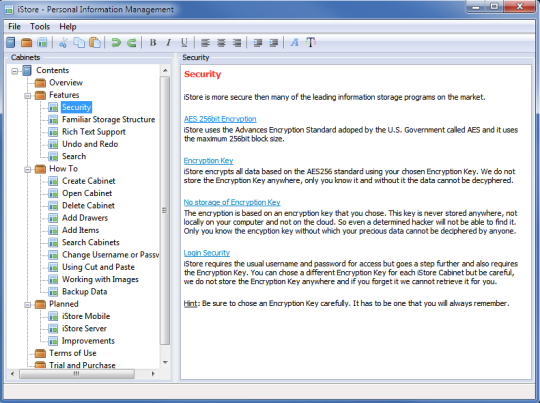
Task: Click the Paste clipboard toolbar icon
Action: pos(95,43)
